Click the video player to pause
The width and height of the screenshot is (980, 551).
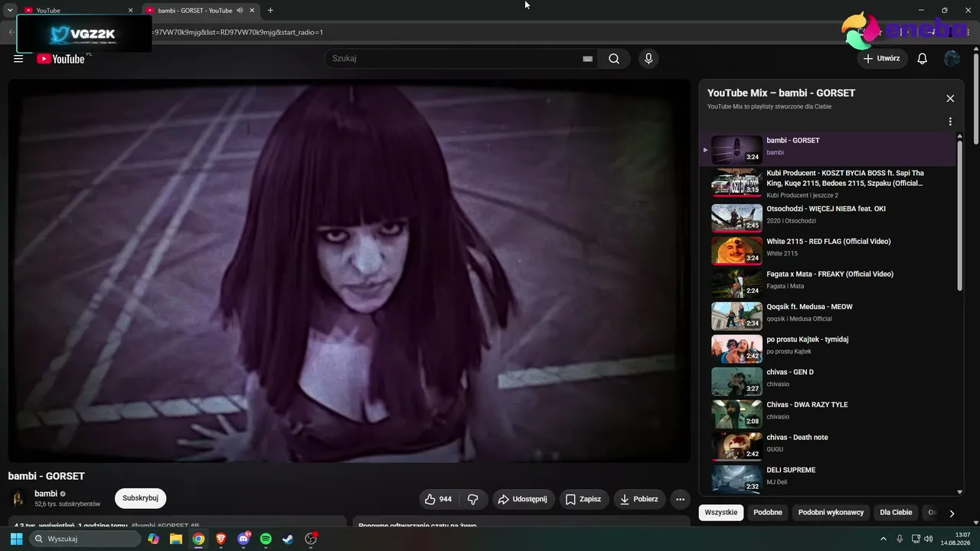click(x=349, y=271)
